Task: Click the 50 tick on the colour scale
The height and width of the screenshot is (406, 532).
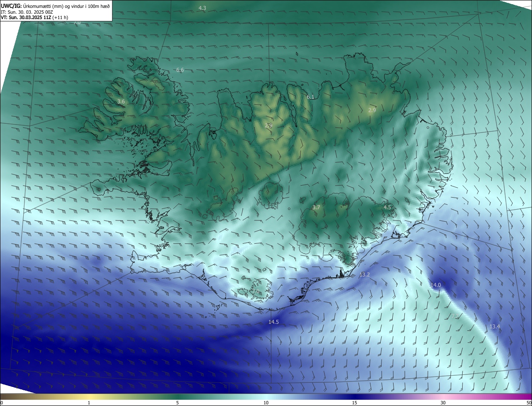Action: click(529, 403)
